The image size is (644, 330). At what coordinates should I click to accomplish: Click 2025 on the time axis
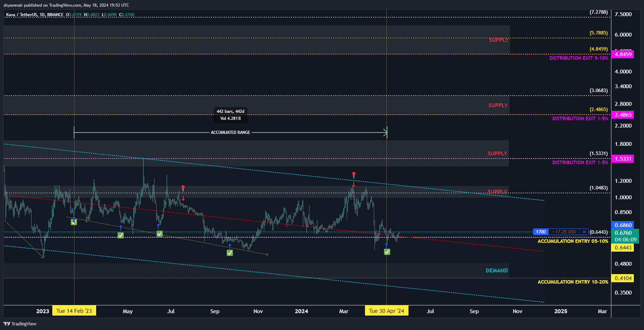pyautogui.click(x=560, y=311)
